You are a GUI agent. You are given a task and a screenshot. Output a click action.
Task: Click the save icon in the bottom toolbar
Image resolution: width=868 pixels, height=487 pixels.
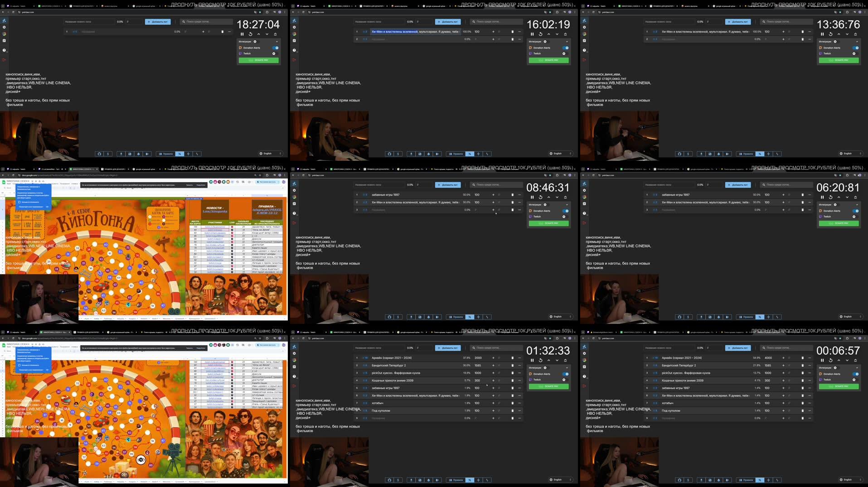point(420,480)
